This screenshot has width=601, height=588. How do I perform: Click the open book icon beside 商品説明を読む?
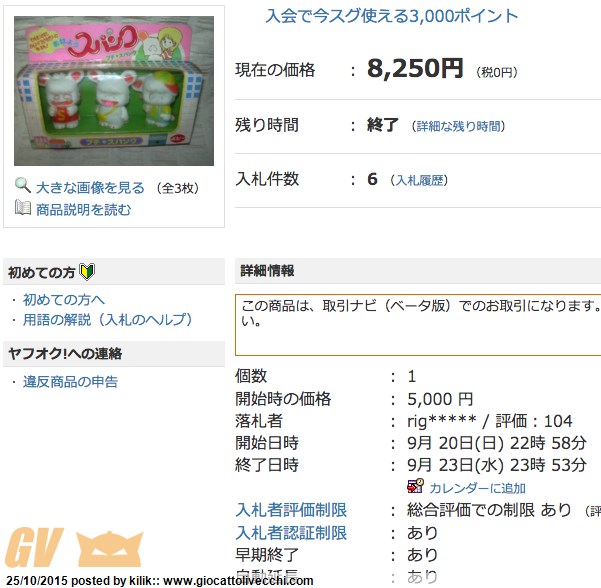(23, 208)
